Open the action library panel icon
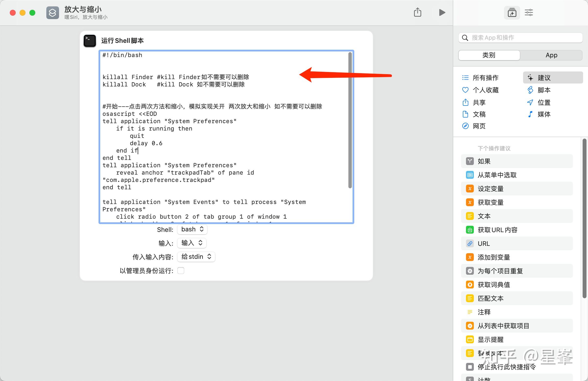 (512, 12)
